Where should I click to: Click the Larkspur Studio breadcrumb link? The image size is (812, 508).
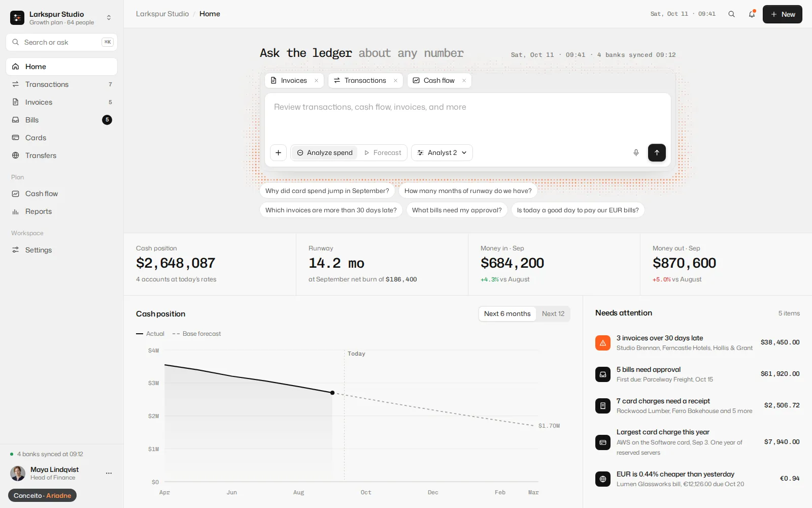[x=162, y=14]
